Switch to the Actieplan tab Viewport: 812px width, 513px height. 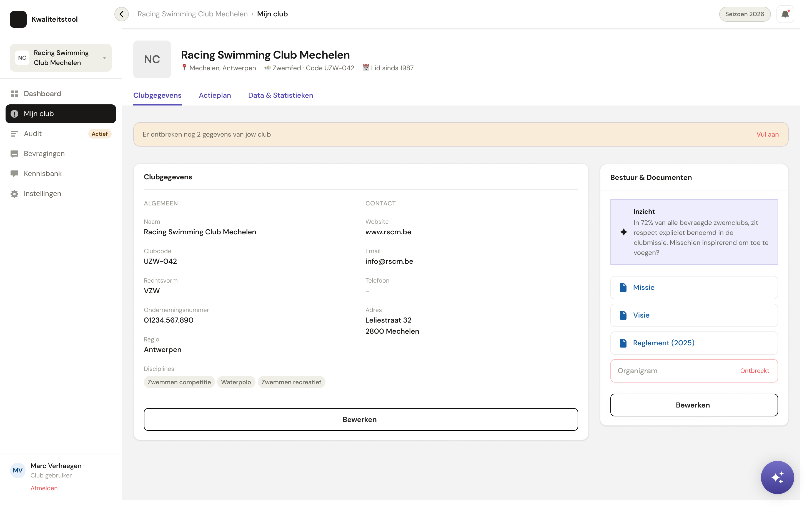click(215, 95)
